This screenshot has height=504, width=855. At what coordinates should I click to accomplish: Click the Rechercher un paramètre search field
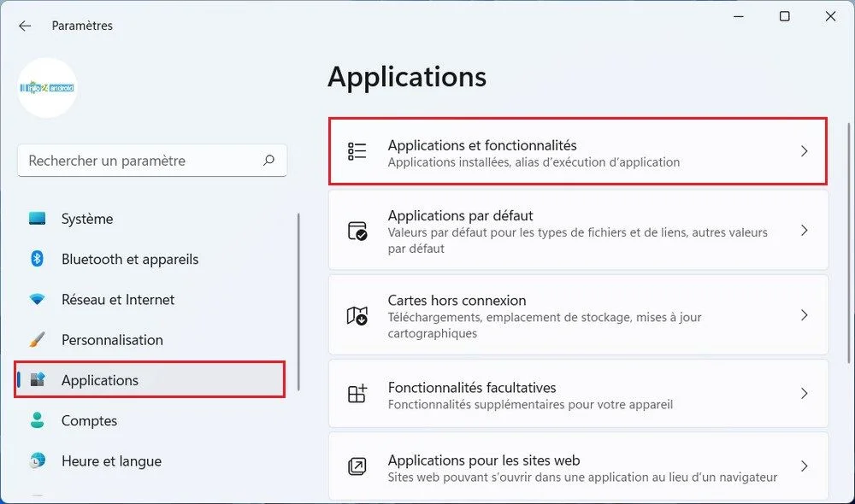point(141,161)
